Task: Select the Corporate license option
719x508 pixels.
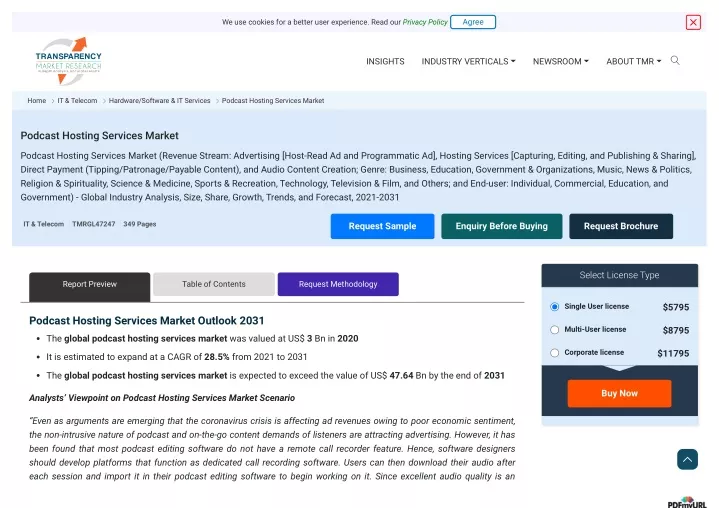Action: 554,353
